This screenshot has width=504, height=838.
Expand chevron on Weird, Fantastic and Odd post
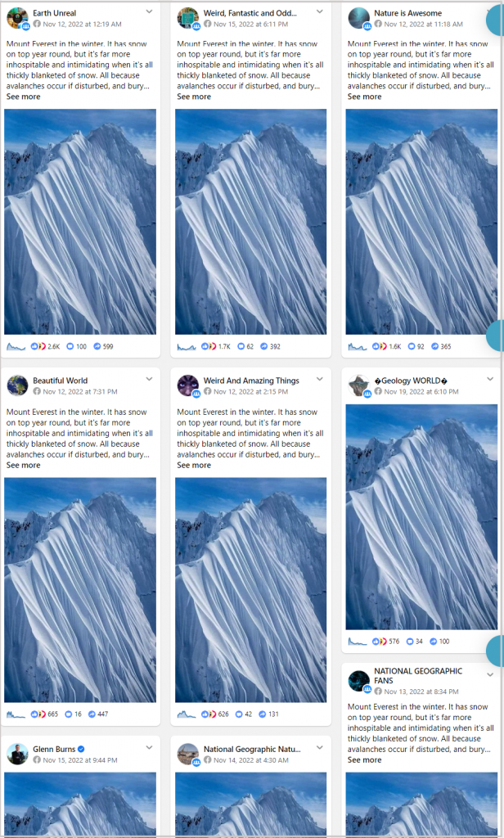[x=320, y=11]
